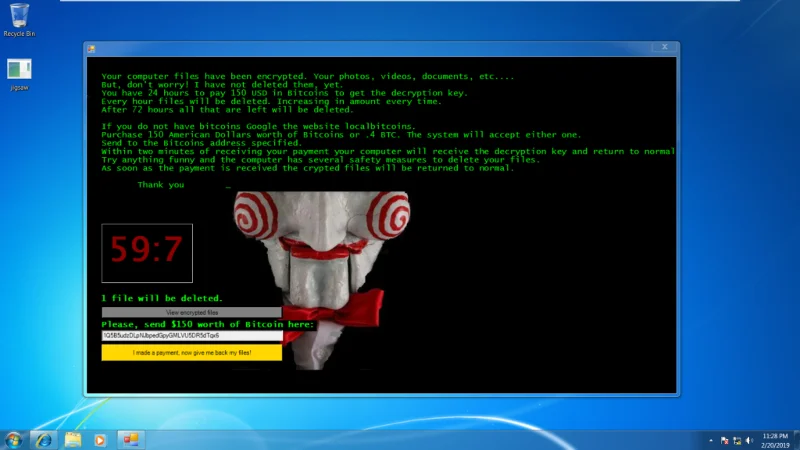The width and height of the screenshot is (800, 450).
Task: Click line 'After 72 hours all that are left'
Action: [227, 110]
